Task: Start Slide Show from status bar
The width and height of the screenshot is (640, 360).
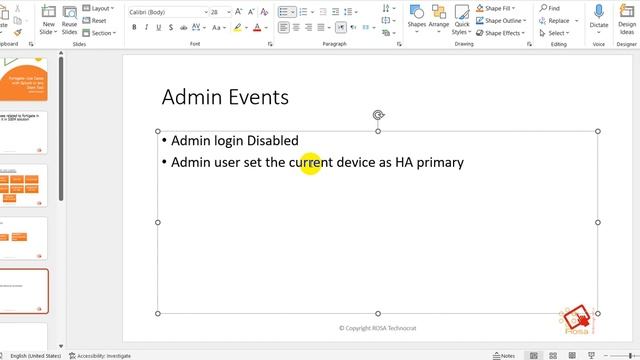Action: [x=591, y=356]
